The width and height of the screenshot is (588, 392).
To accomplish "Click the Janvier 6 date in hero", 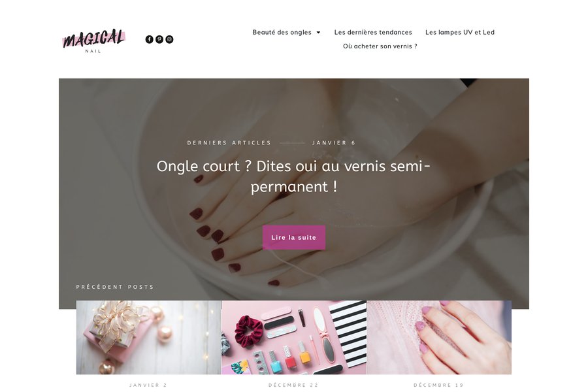I will (334, 142).
